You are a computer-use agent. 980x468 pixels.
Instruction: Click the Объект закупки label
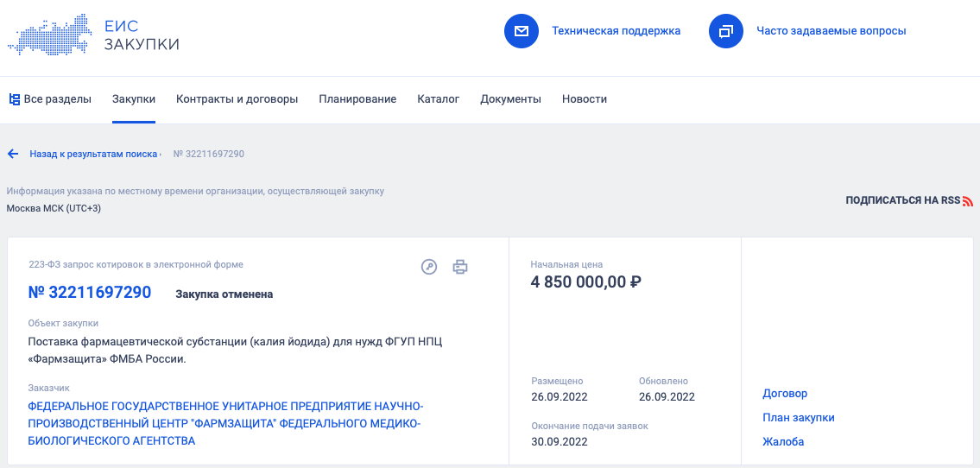[63, 323]
